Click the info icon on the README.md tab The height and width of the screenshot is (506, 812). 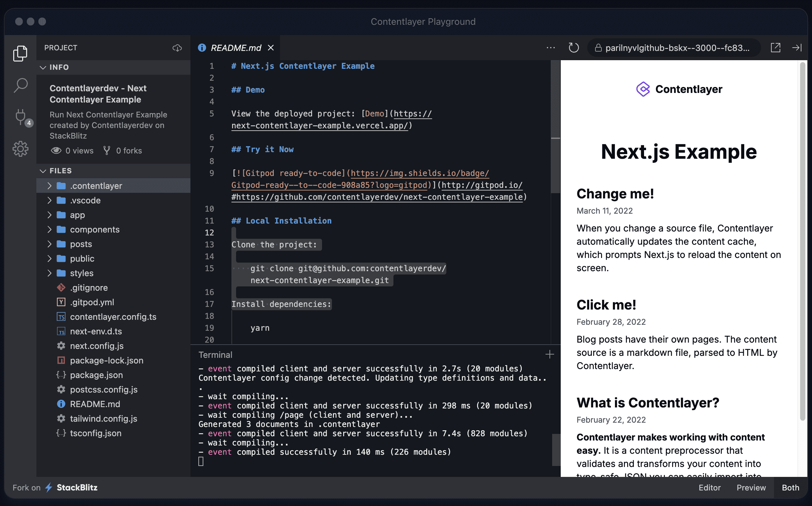202,48
